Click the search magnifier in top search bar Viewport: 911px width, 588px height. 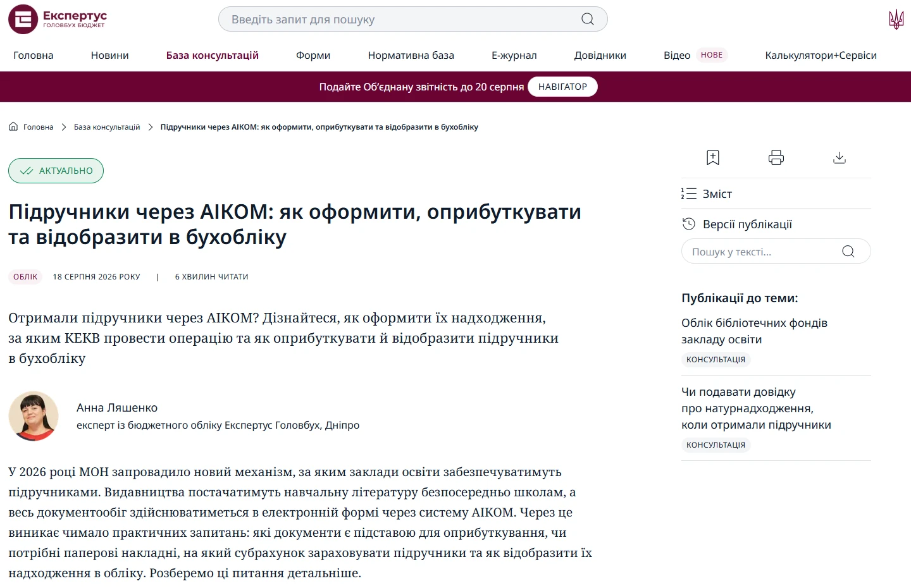point(588,19)
